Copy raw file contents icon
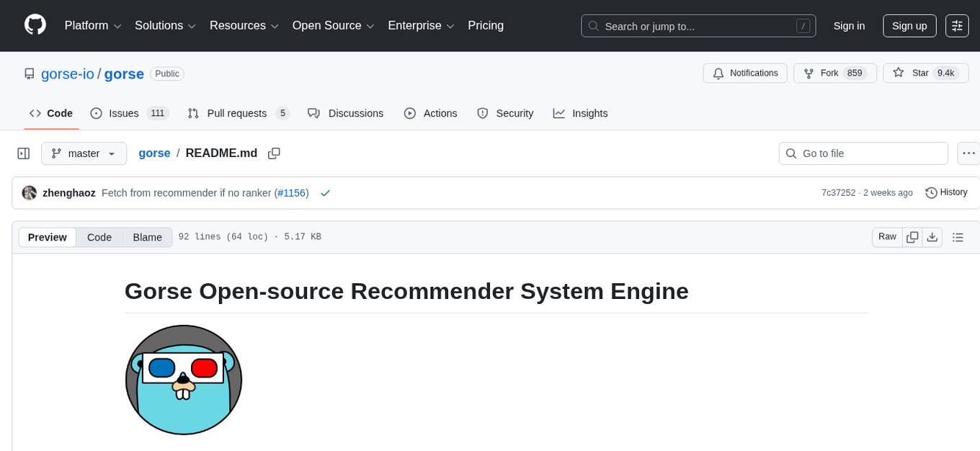This screenshot has height=451, width=980. coord(912,237)
